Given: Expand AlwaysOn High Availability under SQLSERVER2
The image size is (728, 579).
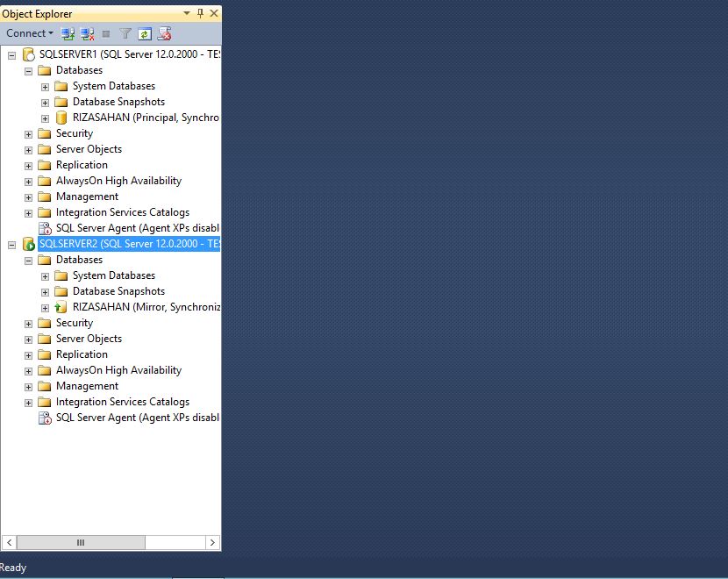Looking at the screenshot, I should [28, 370].
